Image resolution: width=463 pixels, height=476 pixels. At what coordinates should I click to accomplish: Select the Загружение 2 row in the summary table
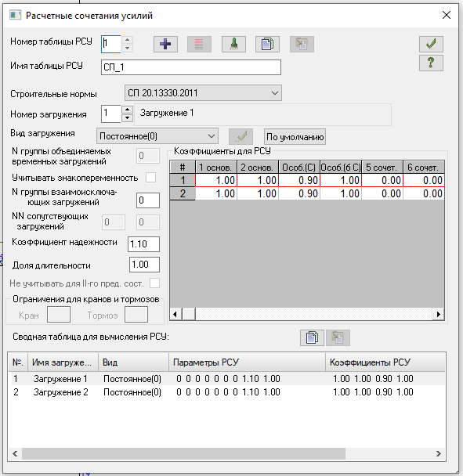[x=226, y=392]
